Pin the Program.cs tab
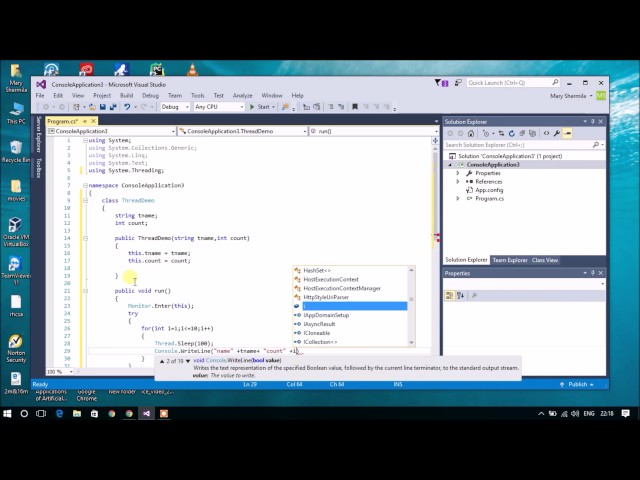The image size is (640, 480). pos(85,121)
